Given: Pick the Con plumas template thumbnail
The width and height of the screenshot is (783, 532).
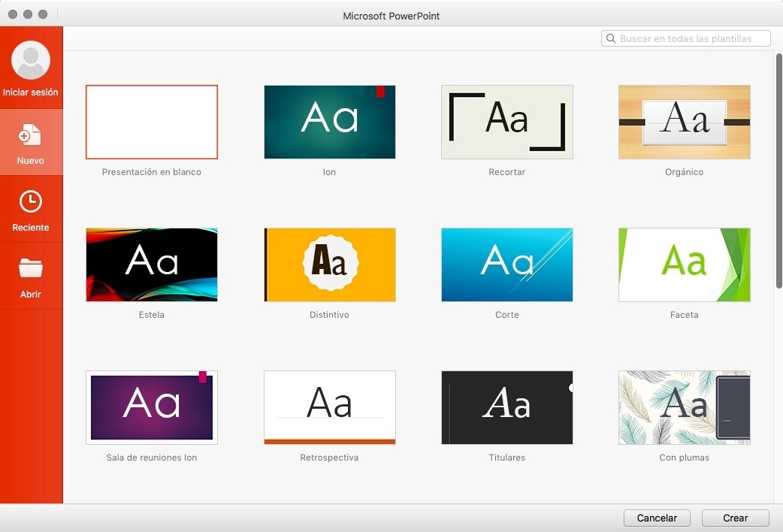Looking at the screenshot, I should (684, 407).
